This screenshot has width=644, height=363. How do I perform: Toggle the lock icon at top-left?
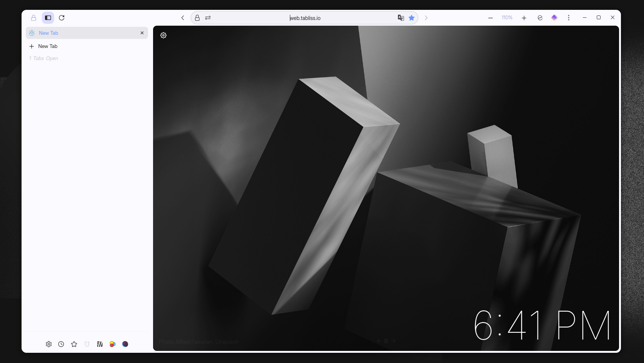click(34, 18)
